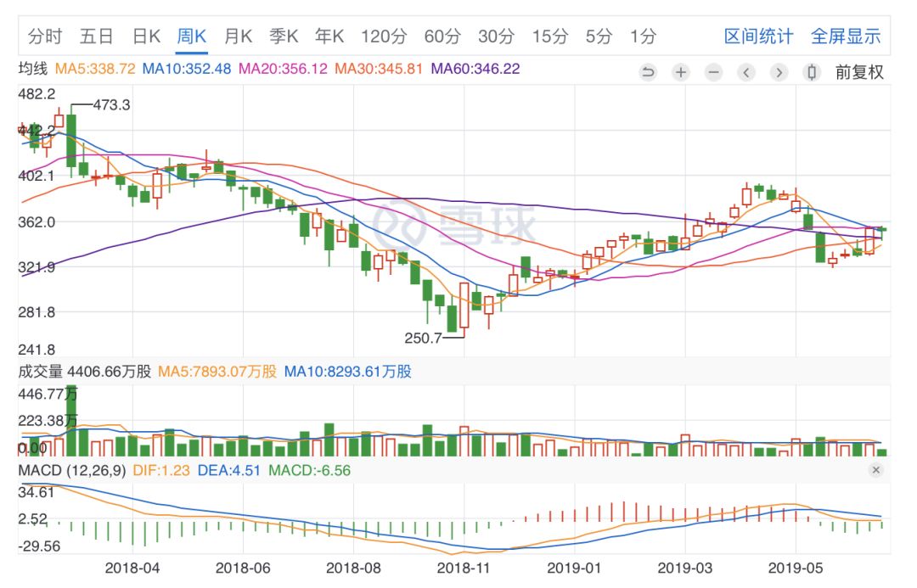Click the DEA:4.51 value
This screenshot has width=917, height=588.
pyautogui.click(x=228, y=471)
